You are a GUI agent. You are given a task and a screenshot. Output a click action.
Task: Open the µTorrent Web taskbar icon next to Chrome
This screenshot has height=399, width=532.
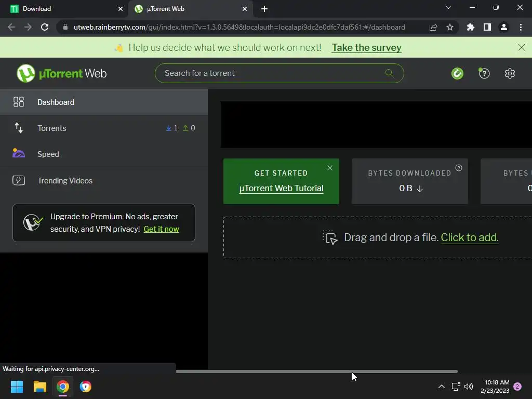click(86, 387)
